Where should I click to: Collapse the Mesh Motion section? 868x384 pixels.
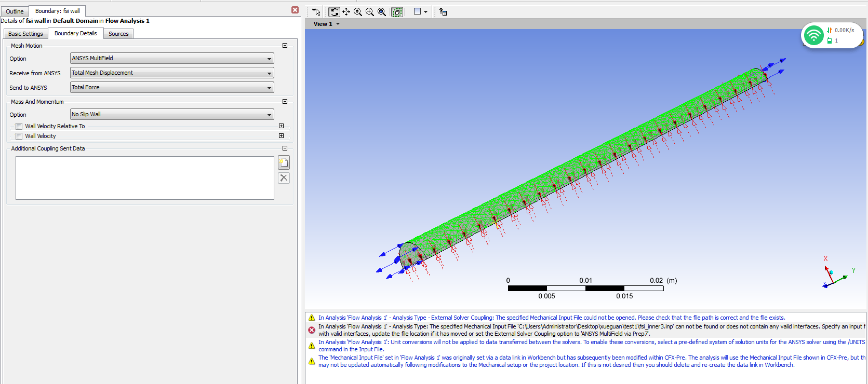285,46
